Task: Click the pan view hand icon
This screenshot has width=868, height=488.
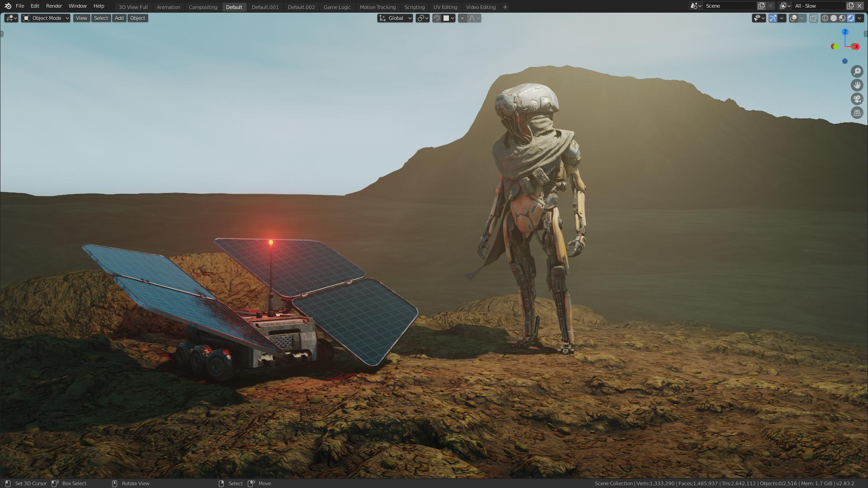Action: [x=857, y=85]
